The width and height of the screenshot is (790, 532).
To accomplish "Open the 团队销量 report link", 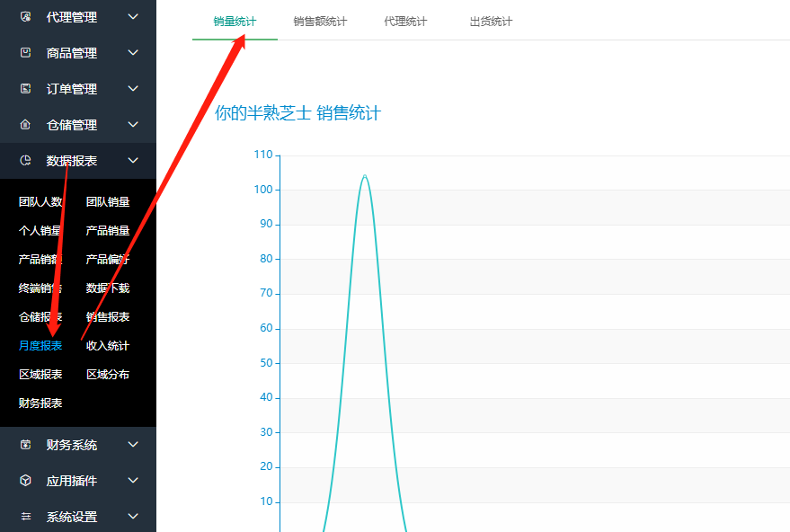I will [x=108, y=202].
